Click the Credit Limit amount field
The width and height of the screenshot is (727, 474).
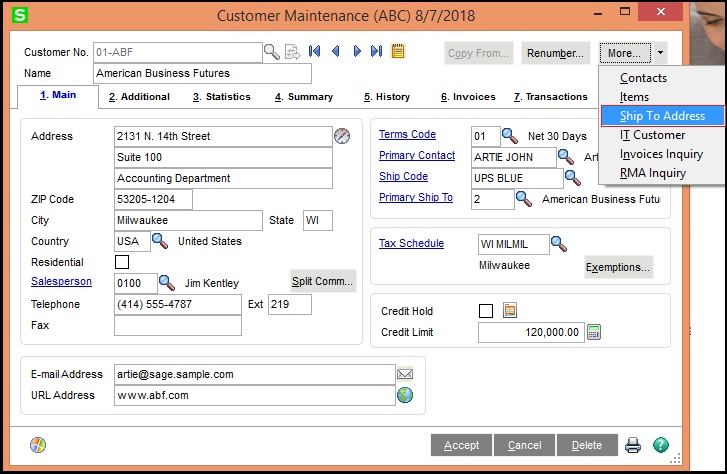pyautogui.click(x=531, y=332)
